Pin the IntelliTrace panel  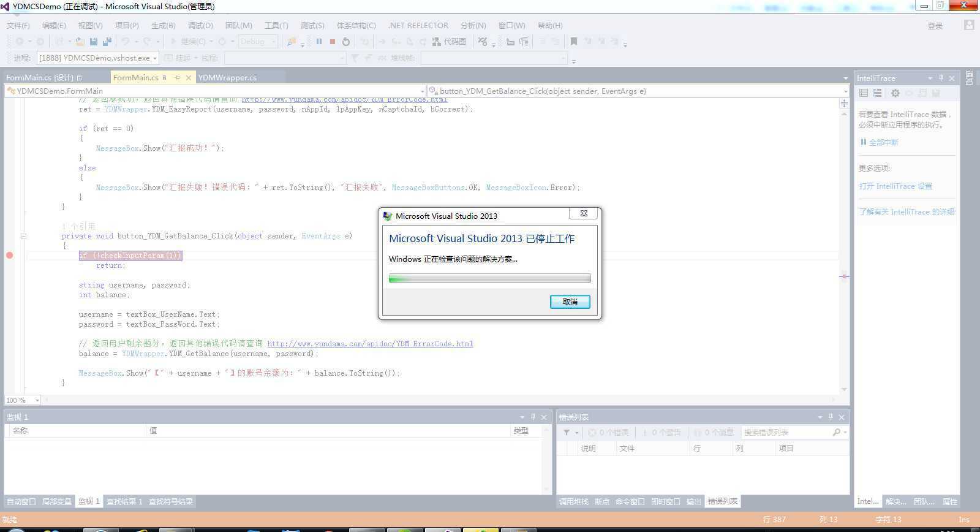[941, 78]
